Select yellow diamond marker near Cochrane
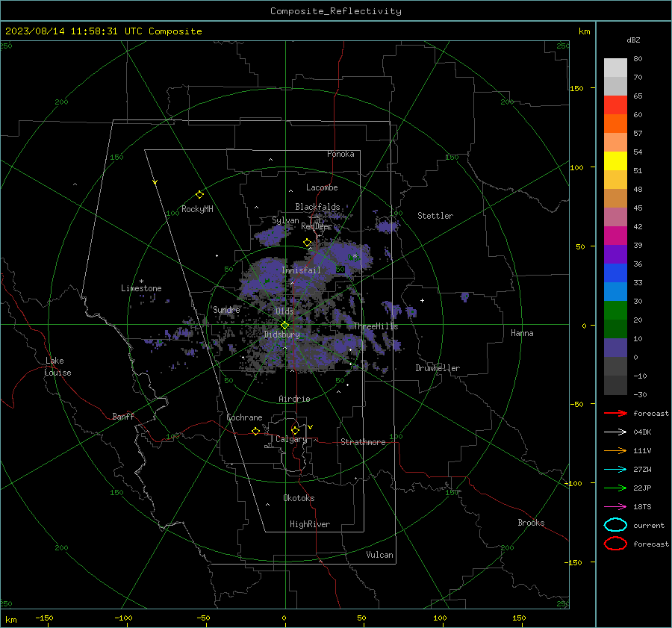 click(x=255, y=431)
